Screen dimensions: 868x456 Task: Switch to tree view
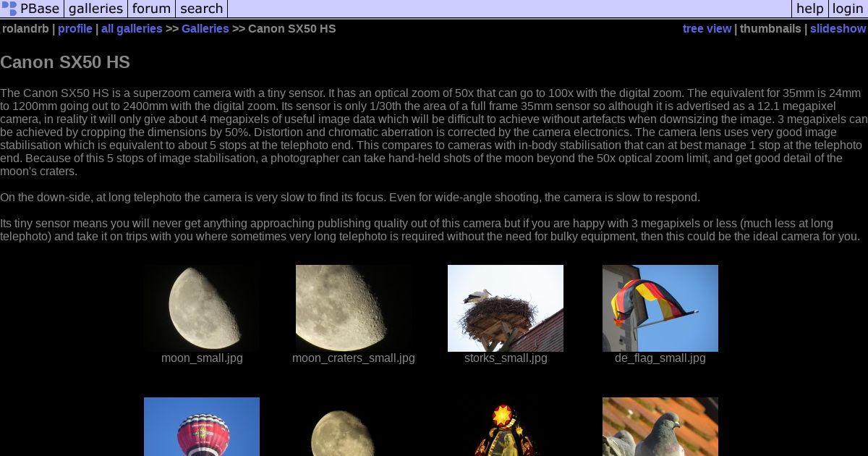707,29
